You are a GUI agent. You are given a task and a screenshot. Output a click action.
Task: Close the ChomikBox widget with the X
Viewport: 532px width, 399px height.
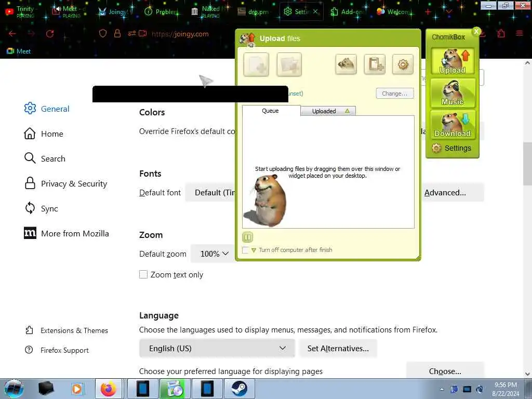coord(476,32)
